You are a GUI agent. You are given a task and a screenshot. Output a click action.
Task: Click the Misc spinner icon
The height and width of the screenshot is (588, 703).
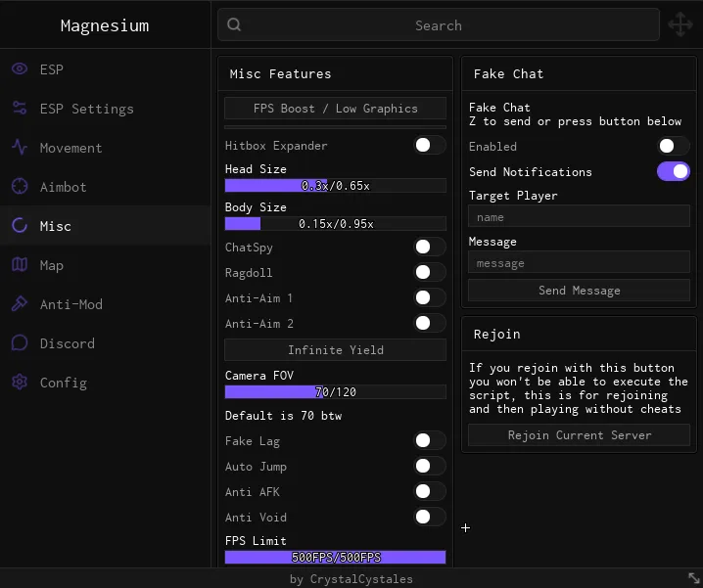[20, 225]
